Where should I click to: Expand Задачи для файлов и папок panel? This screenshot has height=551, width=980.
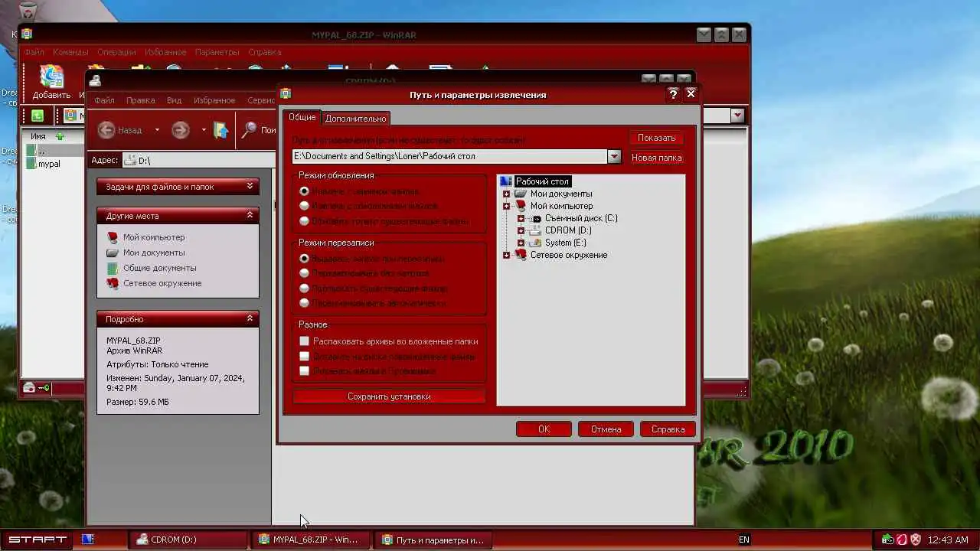tap(250, 186)
